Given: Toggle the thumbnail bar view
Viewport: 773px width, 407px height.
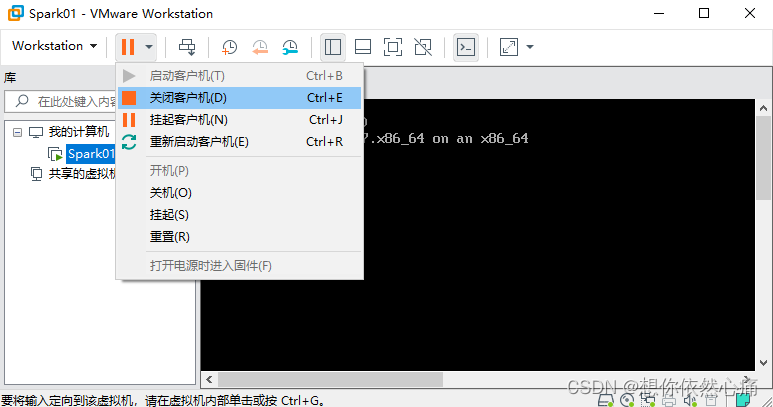Looking at the screenshot, I should coord(363,47).
